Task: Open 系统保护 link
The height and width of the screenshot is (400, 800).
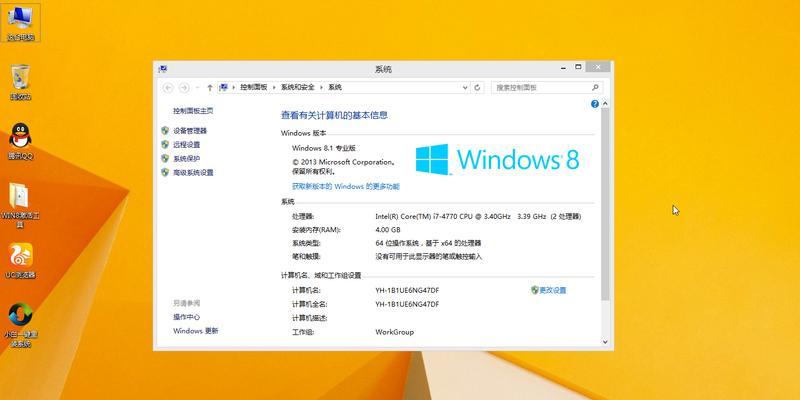Action: click(187, 158)
